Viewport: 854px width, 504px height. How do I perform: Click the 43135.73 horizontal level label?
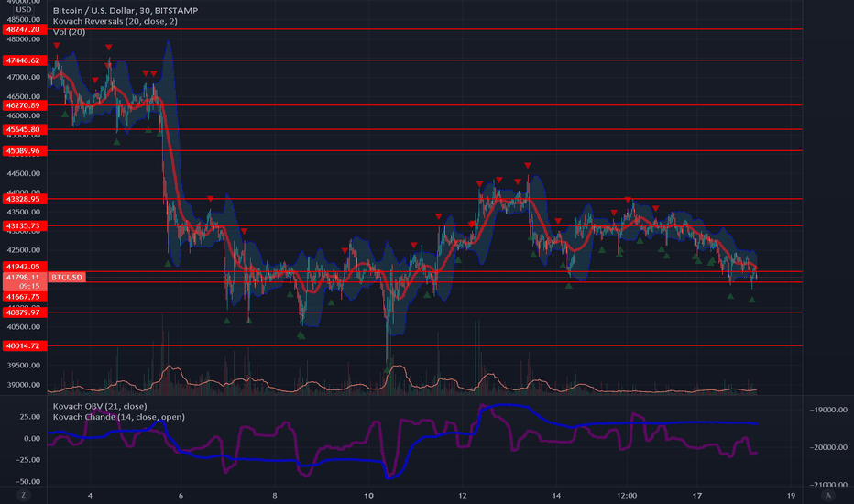(24, 225)
